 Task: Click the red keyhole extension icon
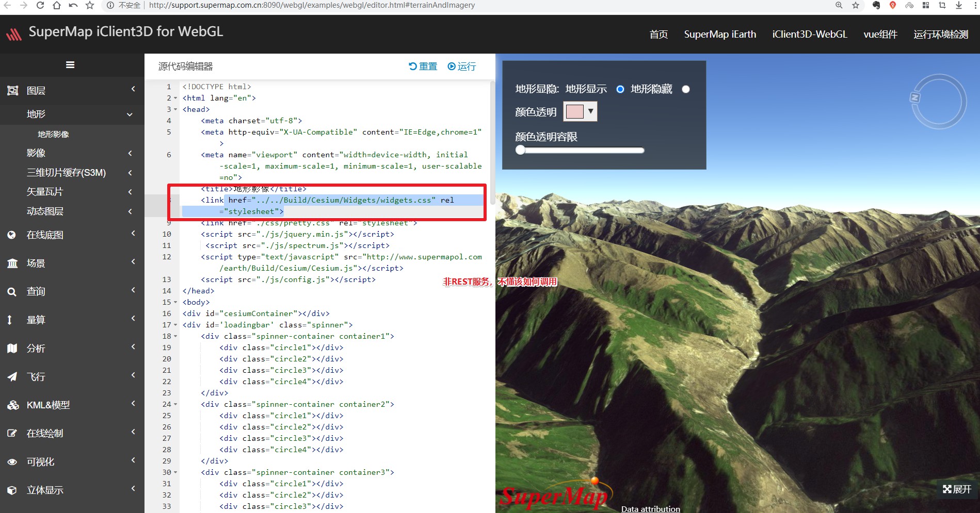point(893,5)
